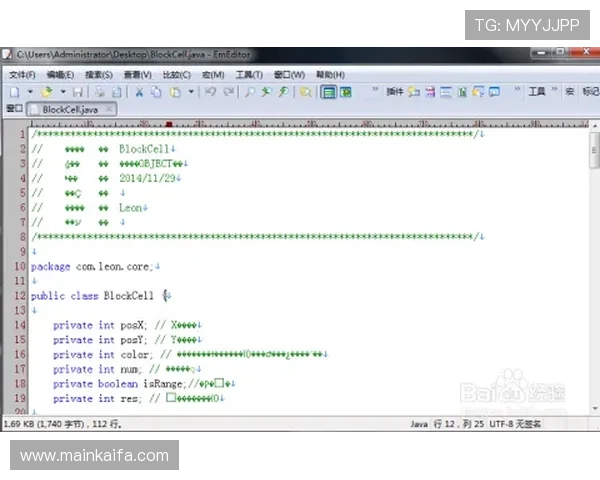The width and height of the screenshot is (600, 480).
Task: Click the Cut scissors icon
Action: click(x=140, y=91)
